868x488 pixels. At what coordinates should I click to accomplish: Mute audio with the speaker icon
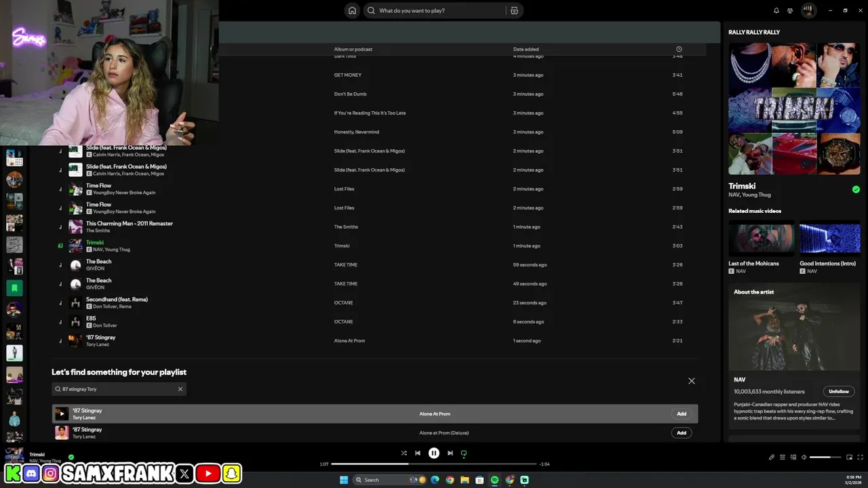point(804,457)
